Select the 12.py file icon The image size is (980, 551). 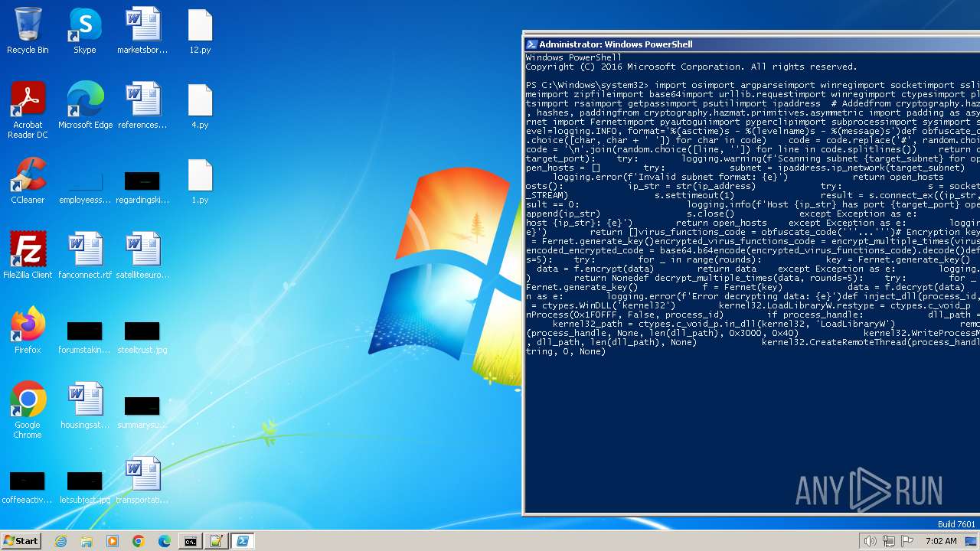pos(200,31)
